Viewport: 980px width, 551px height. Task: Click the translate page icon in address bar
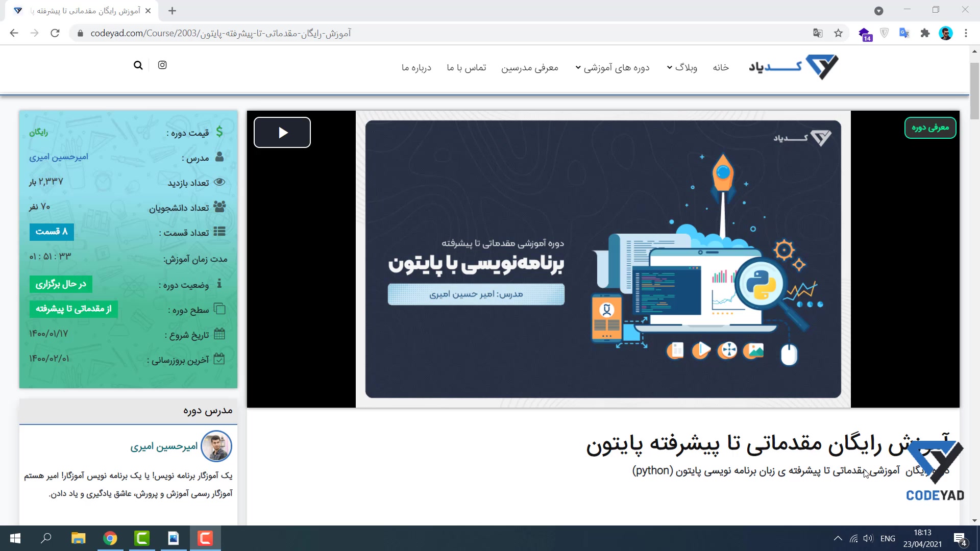(x=818, y=33)
